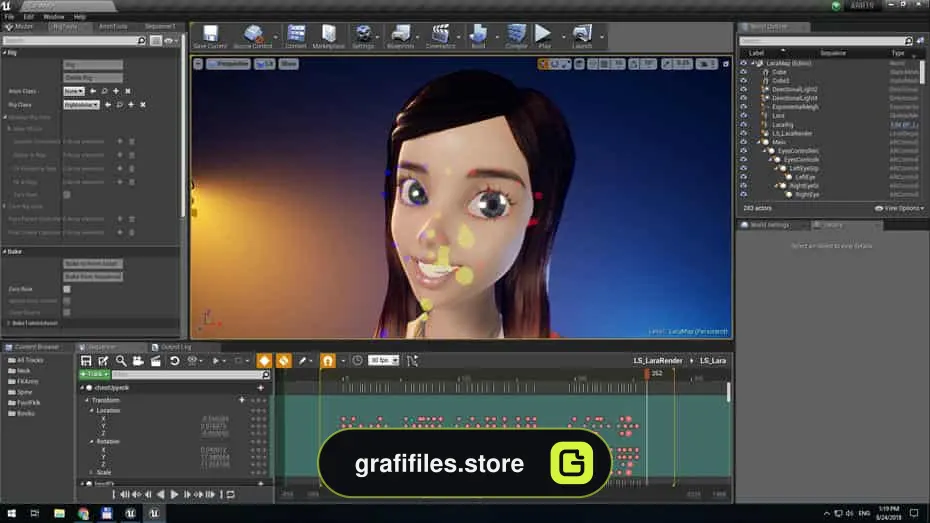Click Sequencer find-in-content-browser magnifier icon

pos(121,361)
